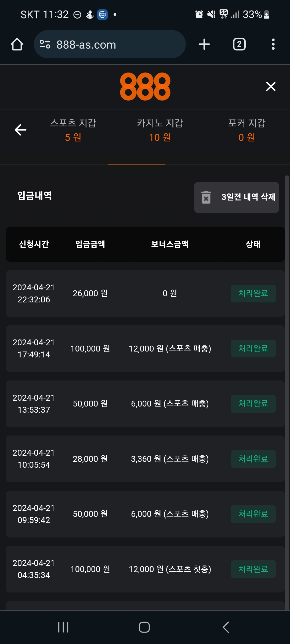Click the vertical scrollbar on the right
The image size is (290, 644).
click(287, 376)
